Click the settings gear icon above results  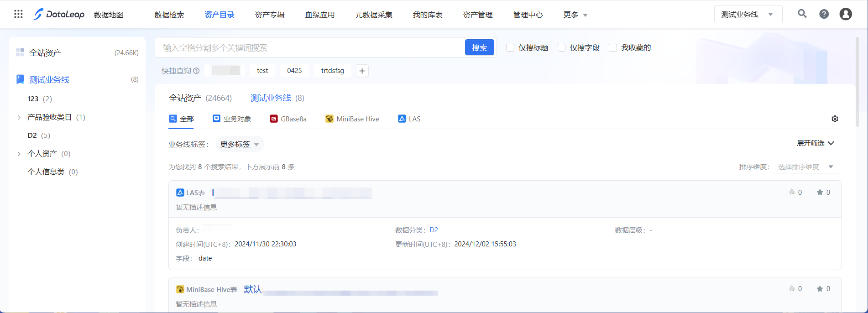[x=835, y=119]
